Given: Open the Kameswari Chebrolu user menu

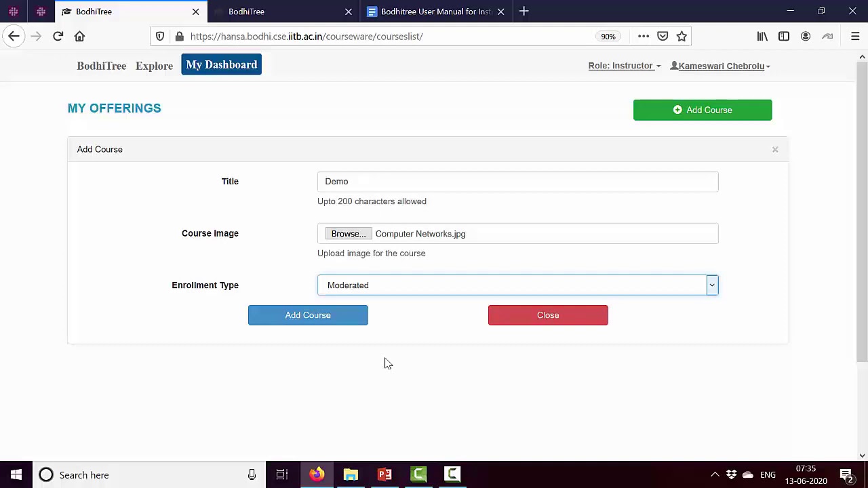Looking at the screenshot, I should tap(720, 66).
